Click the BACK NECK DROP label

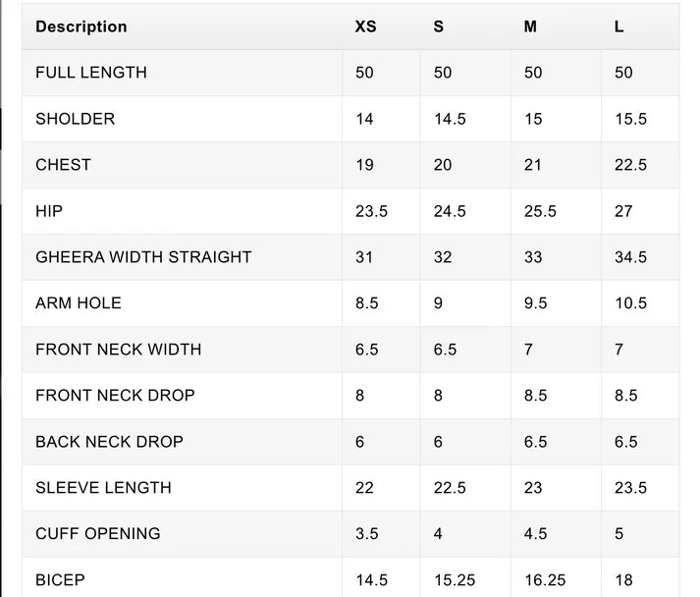point(109,442)
